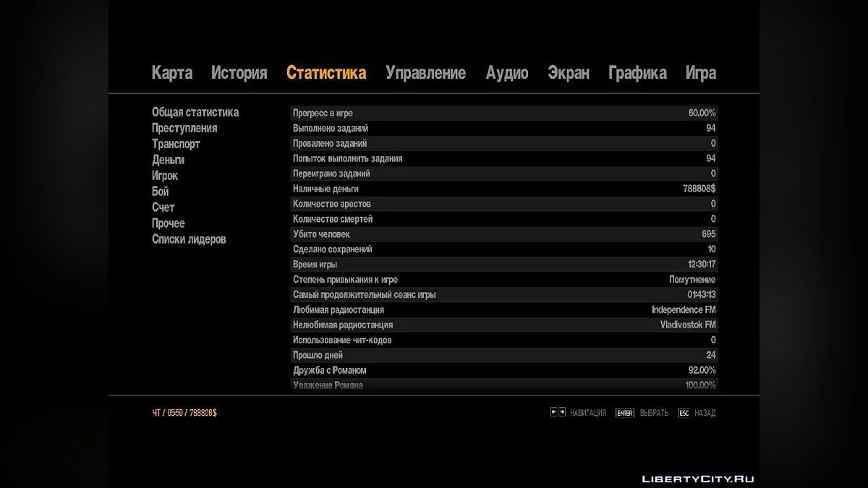Click the navigation arrows icon
This screenshot has width=868, height=488.
558,412
